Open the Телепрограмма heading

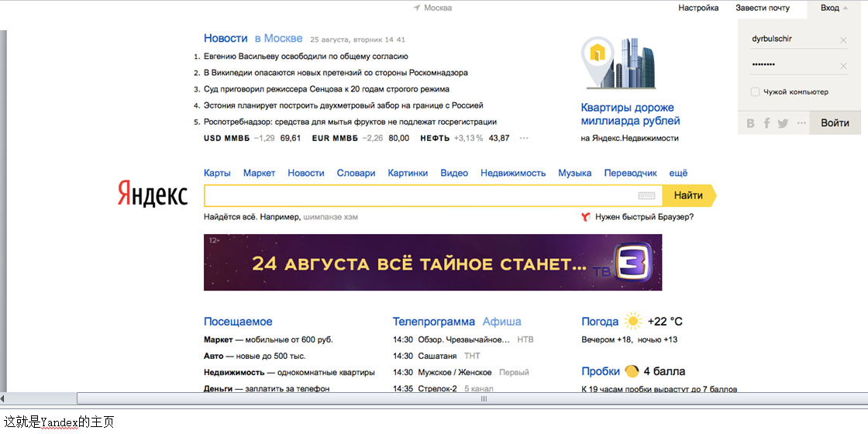coord(434,321)
